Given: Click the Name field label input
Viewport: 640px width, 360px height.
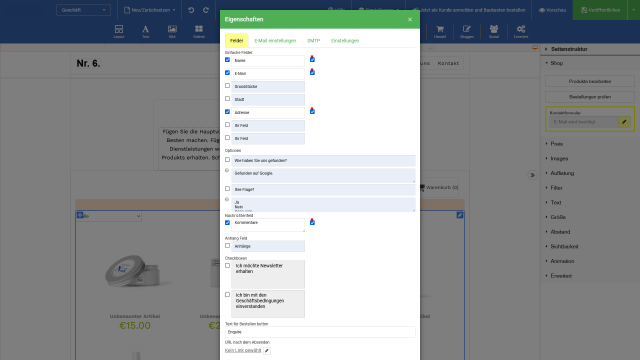Looking at the screenshot, I should click(268, 60).
